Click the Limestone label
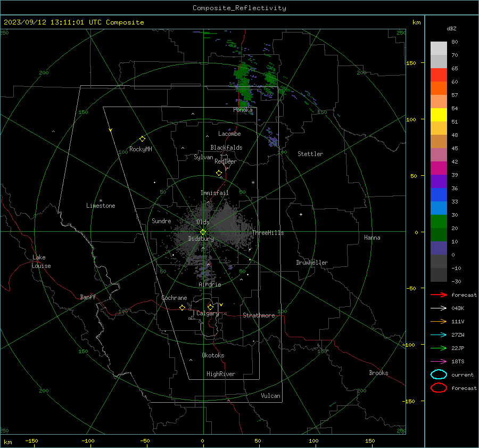Viewport: 479px width, 448px height. click(x=101, y=206)
